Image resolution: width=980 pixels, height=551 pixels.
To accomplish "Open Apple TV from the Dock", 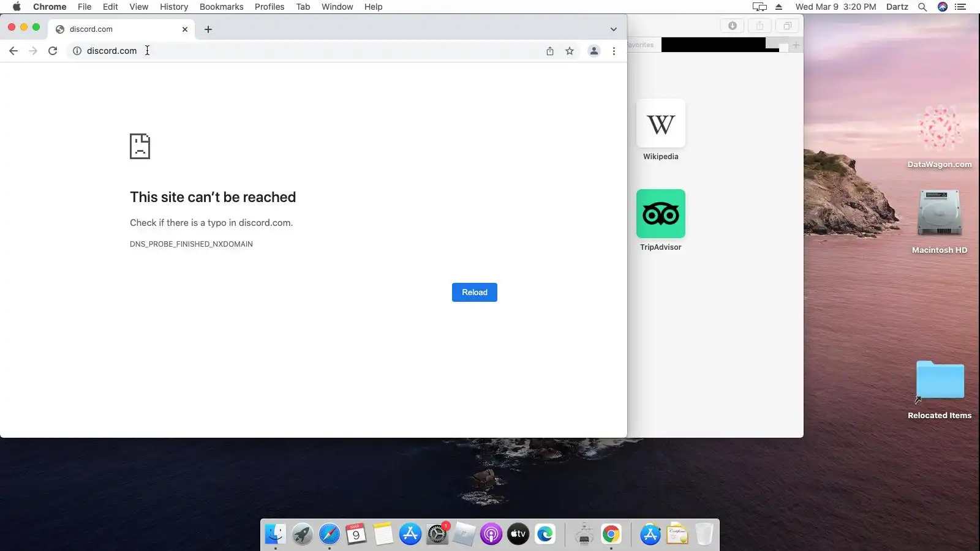I will (518, 534).
